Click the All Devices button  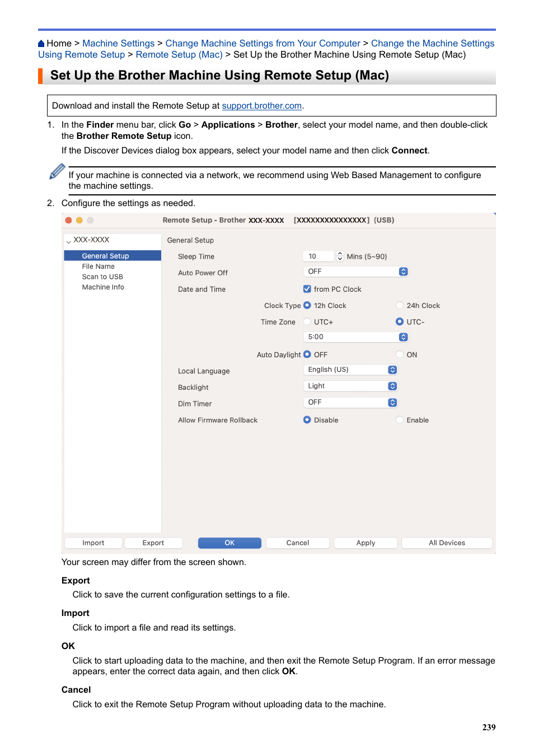click(x=447, y=543)
